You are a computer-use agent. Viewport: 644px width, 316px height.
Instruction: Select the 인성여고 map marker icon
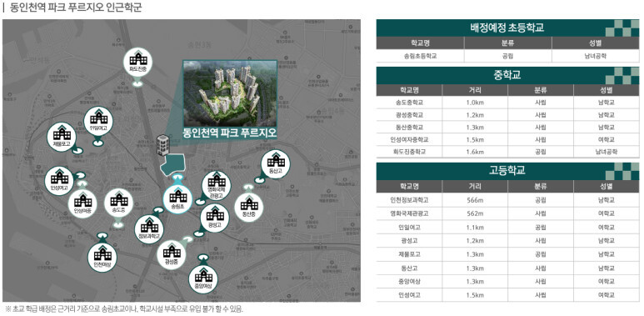tap(59, 181)
